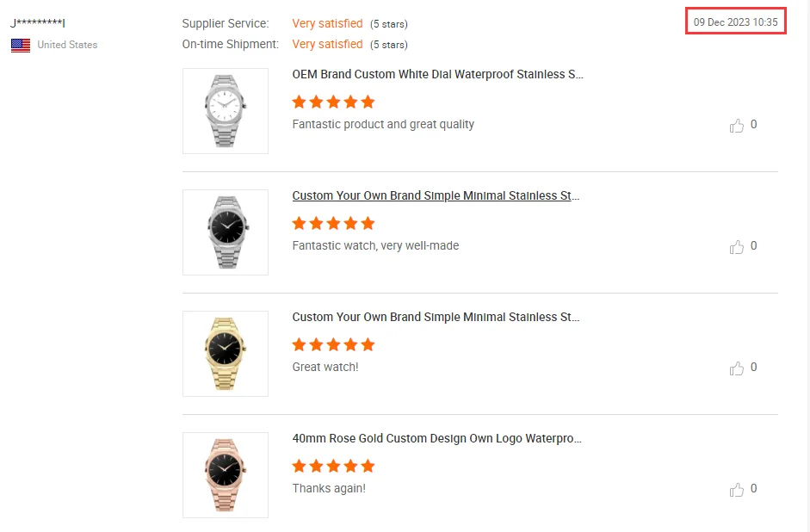The height and width of the screenshot is (532, 810).
Task: Open 'OEM Brand Custom White Dial Waterproof' link
Action: coord(438,74)
